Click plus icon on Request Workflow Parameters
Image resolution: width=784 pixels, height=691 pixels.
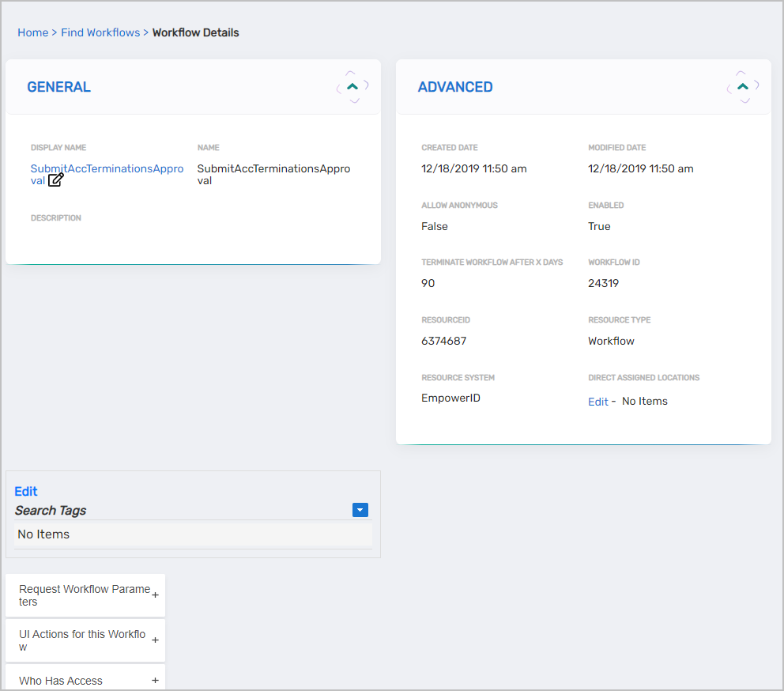tap(155, 595)
